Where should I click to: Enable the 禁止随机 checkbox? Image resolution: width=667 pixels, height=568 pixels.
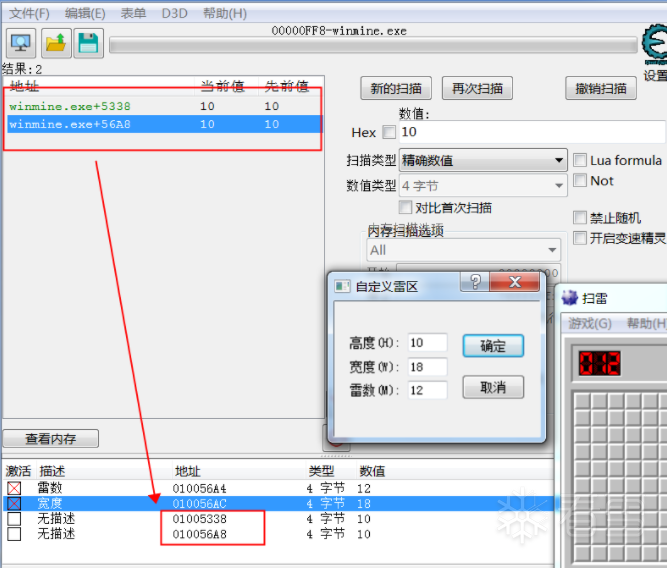(x=580, y=217)
